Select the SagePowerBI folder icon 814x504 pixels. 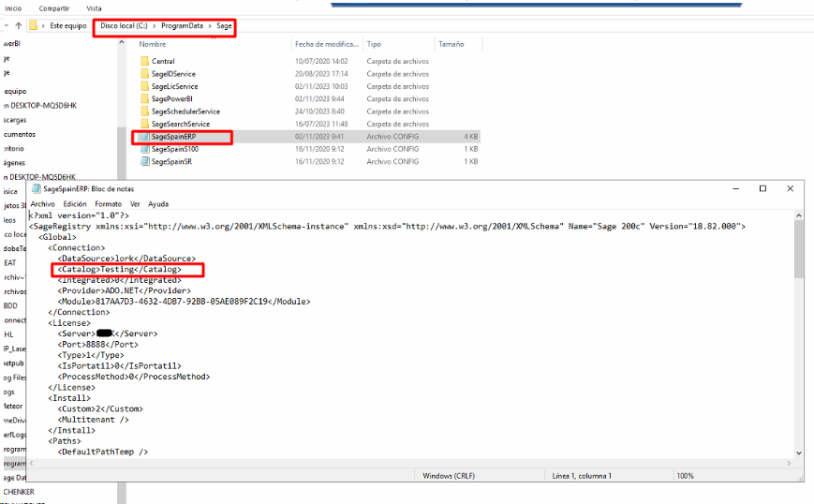[x=145, y=98]
